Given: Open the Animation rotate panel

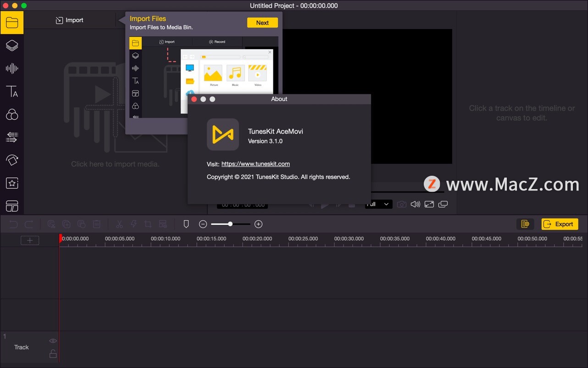Looking at the screenshot, I should tap(12, 160).
